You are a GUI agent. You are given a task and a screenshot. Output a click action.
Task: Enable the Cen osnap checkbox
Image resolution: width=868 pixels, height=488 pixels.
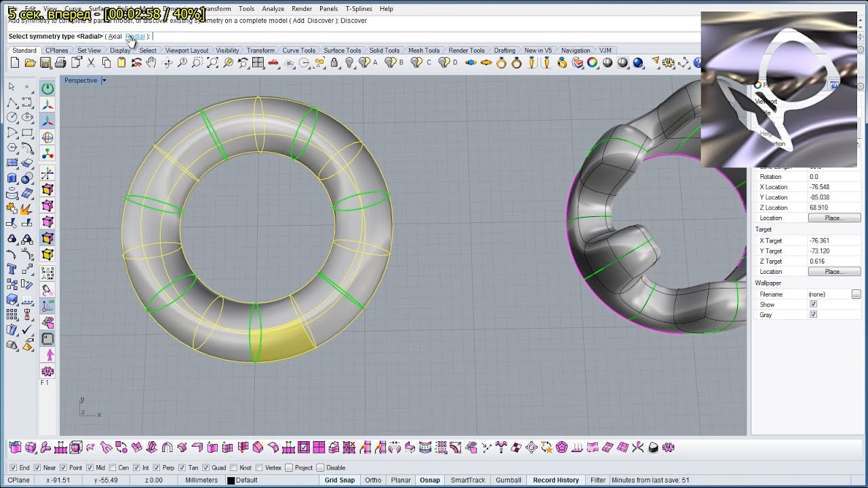pos(112,468)
